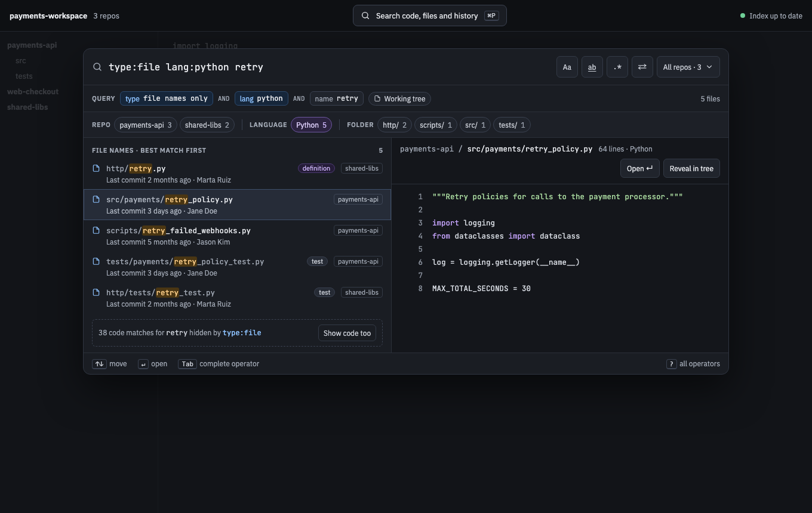The height and width of the screenshot is (513, 812).
Task: Toggle the Python language filter chip
Action: 312,125
